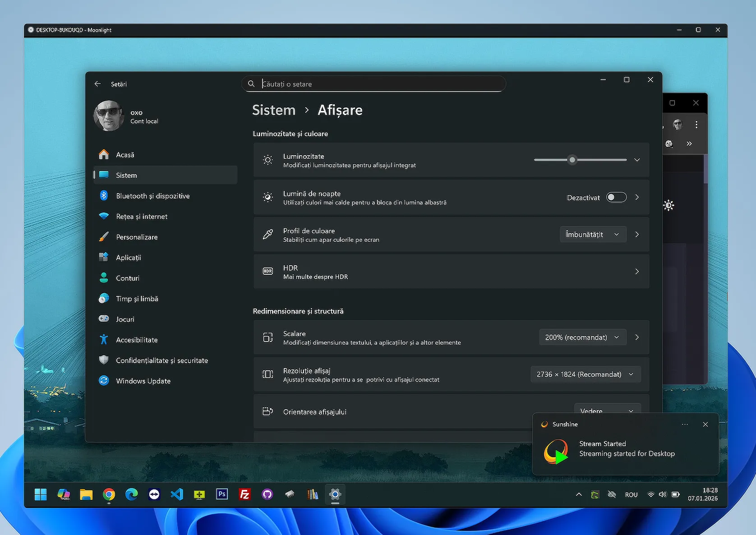Open the Rezoluție afișaj dropdown
Image resolution: width=756 pixels, height=535 pixels.
tap(585, 374)
